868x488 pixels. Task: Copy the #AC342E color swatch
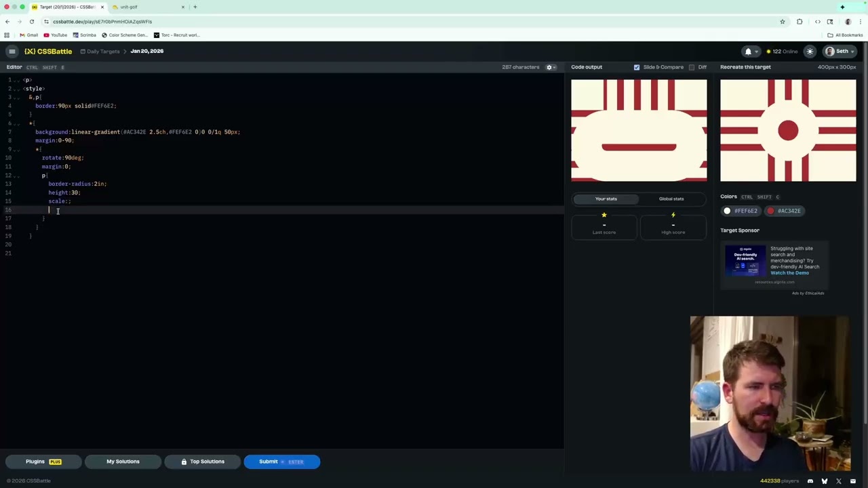coord(785,211)
